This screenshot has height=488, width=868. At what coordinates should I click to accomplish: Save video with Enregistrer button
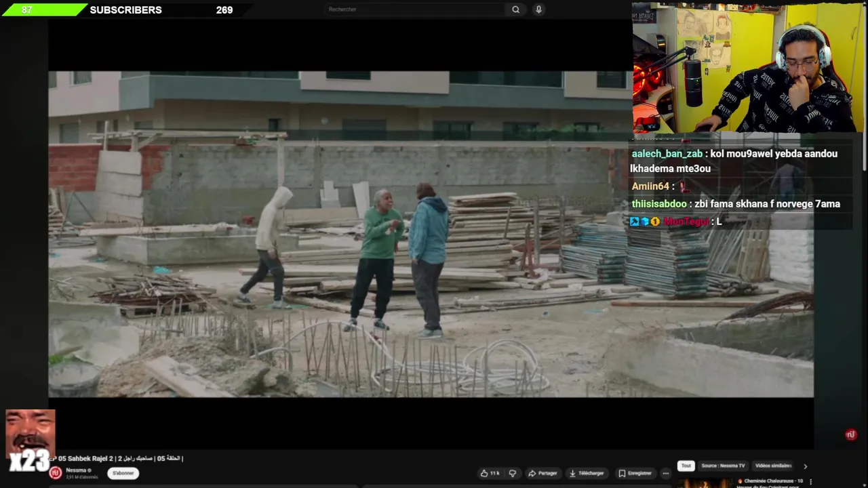click(x=635, y=473)
